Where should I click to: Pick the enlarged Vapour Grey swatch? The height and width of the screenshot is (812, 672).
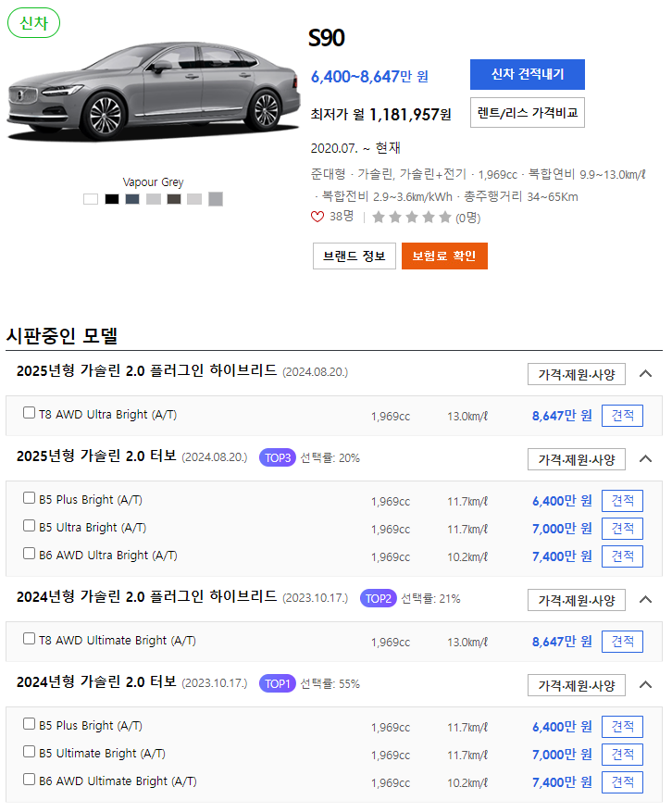216,199
